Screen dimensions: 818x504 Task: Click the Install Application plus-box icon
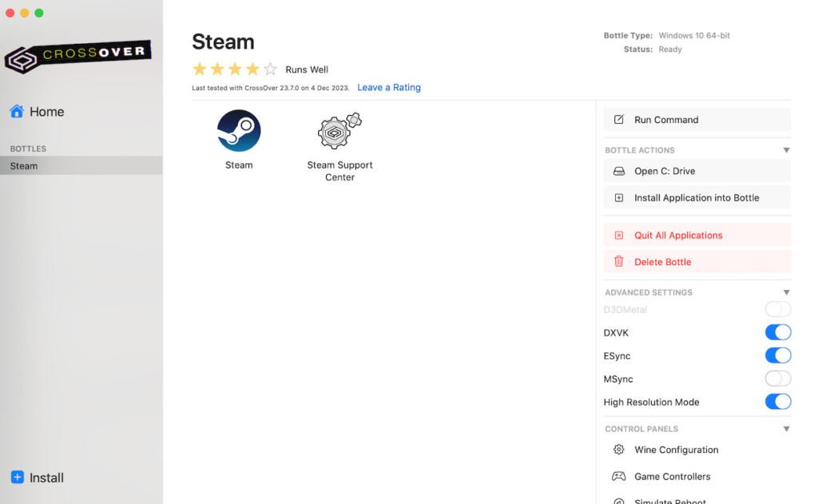pyautogui.click(x=619, y=198)
